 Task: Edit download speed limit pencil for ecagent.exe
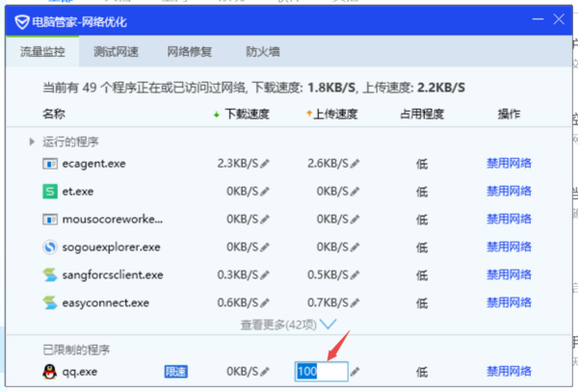point(265,164)
